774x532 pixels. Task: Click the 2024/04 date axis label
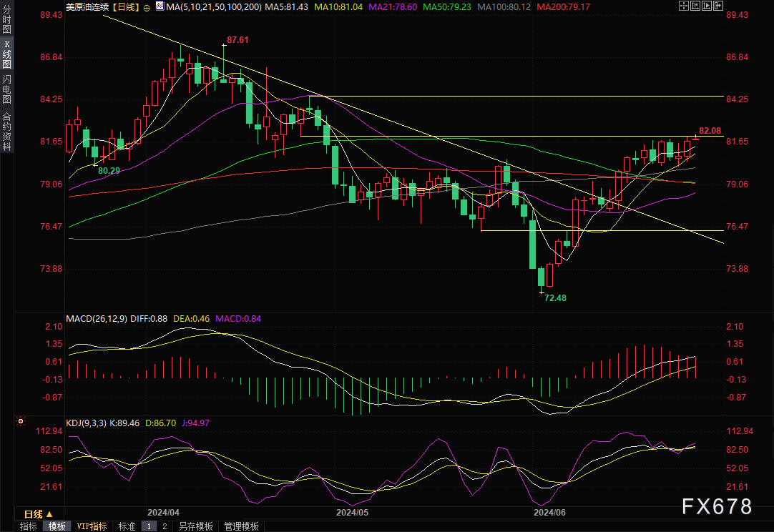click(163, 512)
